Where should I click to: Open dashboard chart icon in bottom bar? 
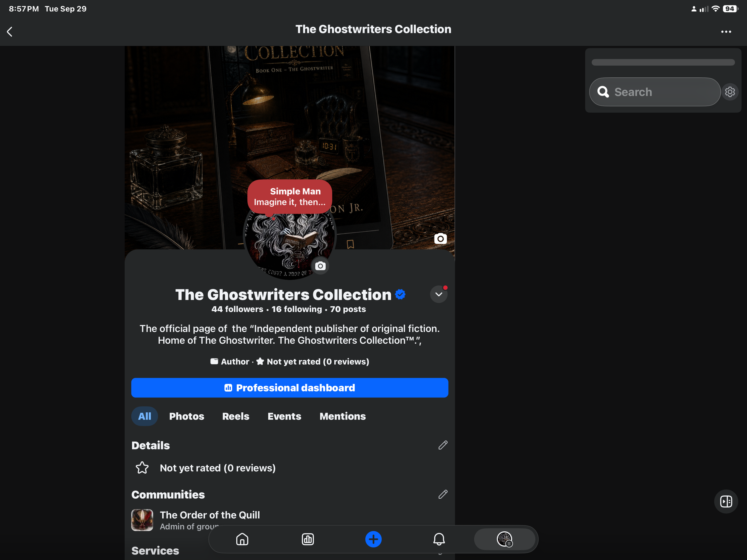click(x=308, y=539)
